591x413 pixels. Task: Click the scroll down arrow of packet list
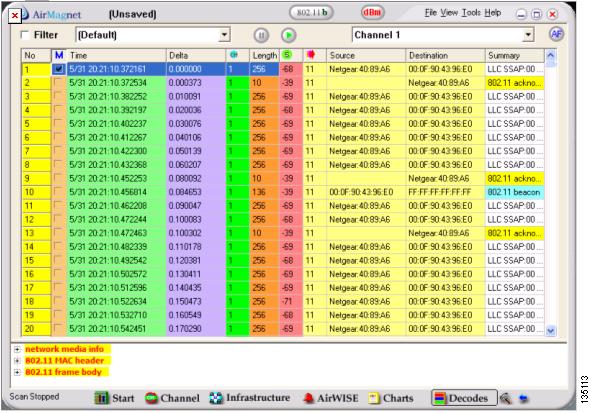click(550, 330)
